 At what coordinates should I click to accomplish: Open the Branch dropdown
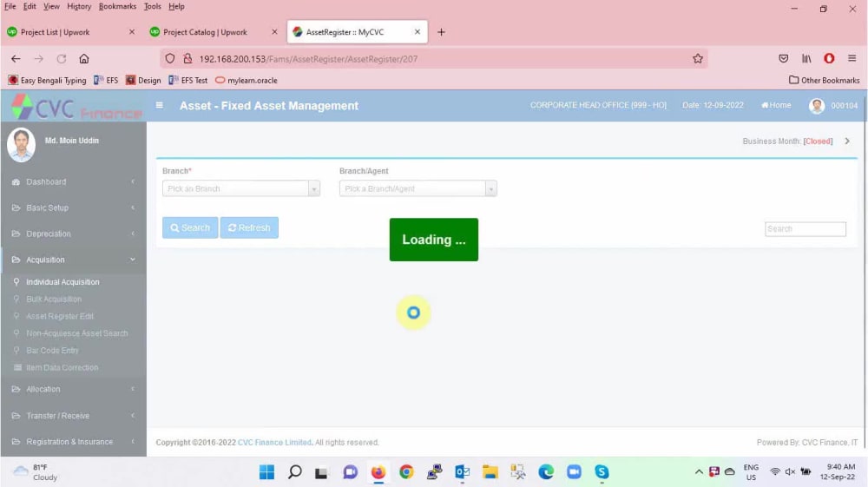click(x=240, y=188)
